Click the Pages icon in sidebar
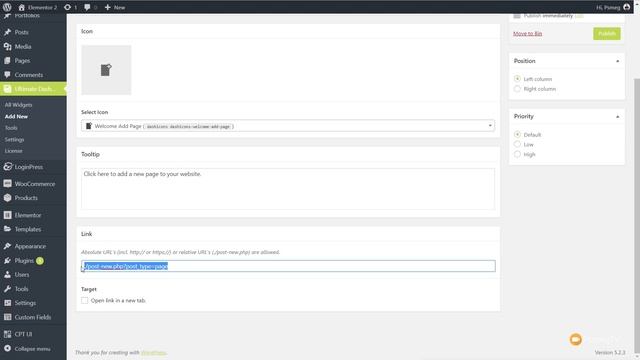The height and width of the screenshot is (360, 640). (x=7, y=60)
